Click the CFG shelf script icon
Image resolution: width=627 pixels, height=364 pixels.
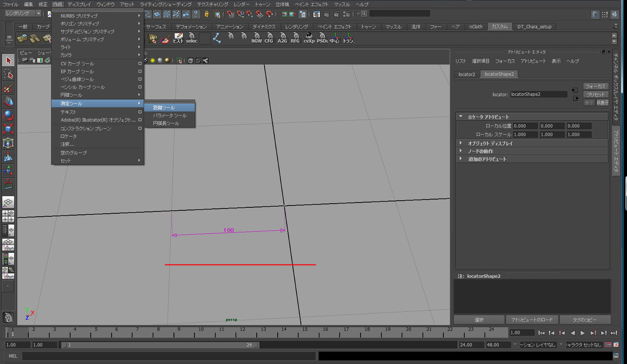click(269, 38)
